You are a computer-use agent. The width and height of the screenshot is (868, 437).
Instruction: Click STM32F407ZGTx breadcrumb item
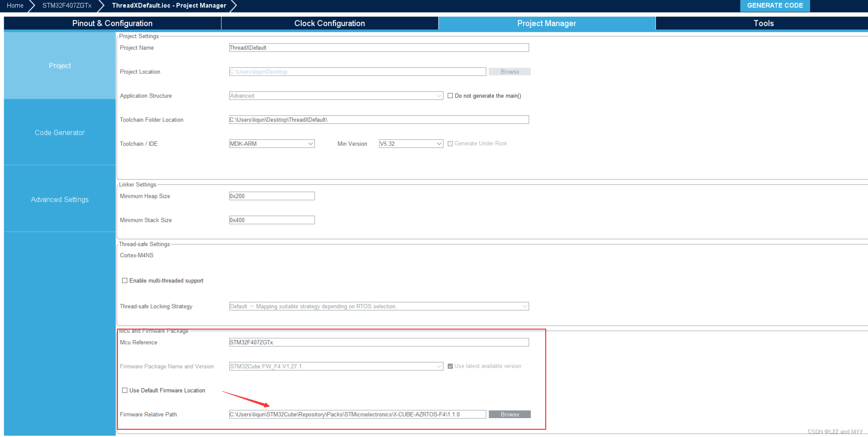67,5
